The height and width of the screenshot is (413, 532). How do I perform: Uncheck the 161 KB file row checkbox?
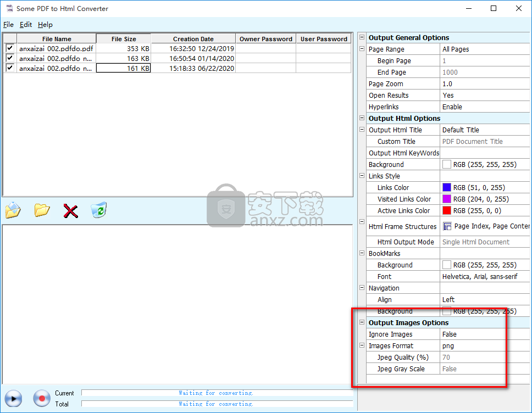pyautogui.click(x=10, y=68)
